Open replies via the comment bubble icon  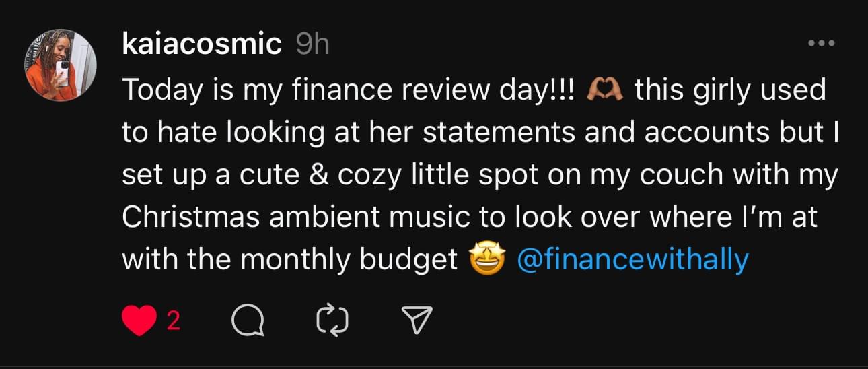(x=248, y=321)
